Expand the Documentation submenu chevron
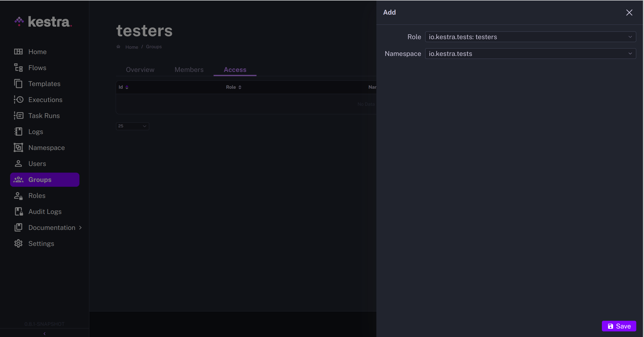Image resolution: width=644 pixels, height=337 pixels. [80, 228]
